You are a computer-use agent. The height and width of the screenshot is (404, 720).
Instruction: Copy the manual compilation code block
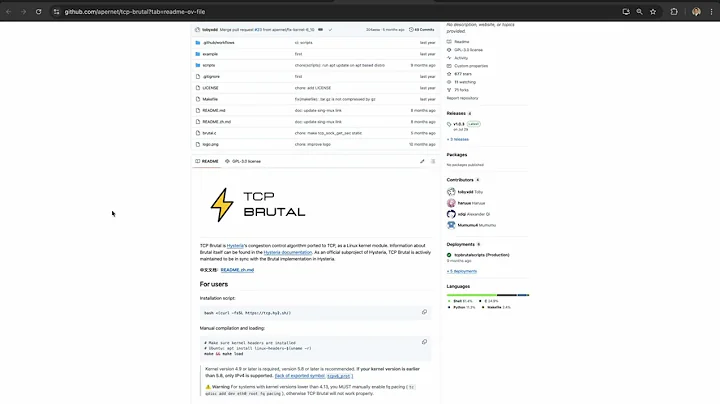(x=424, y=342)
